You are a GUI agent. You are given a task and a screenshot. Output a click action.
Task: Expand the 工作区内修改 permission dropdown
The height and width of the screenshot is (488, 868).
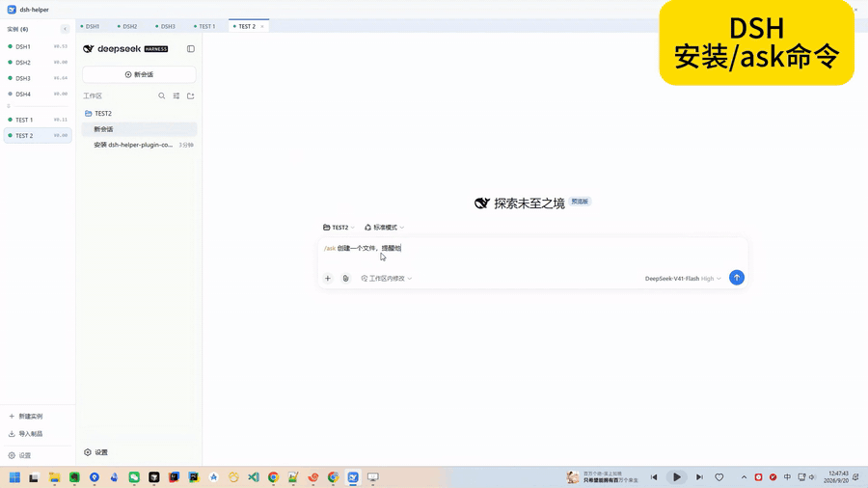click(387, 279)
